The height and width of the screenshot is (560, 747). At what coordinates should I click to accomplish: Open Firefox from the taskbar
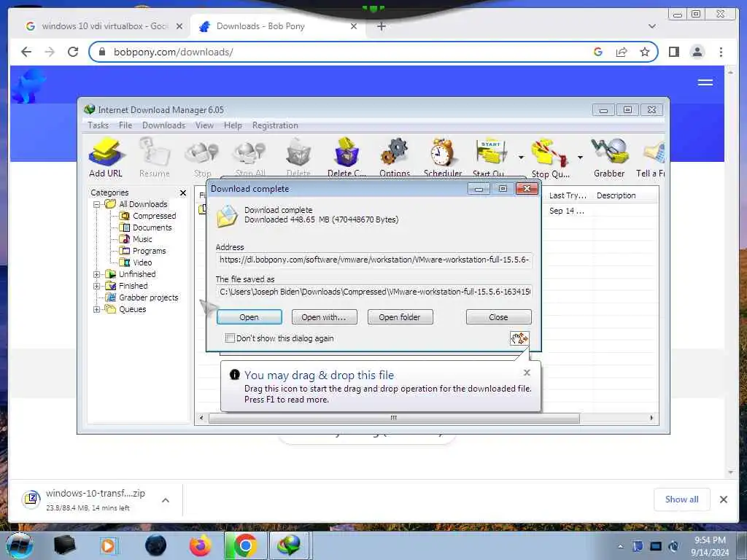(x=200, y=545)
